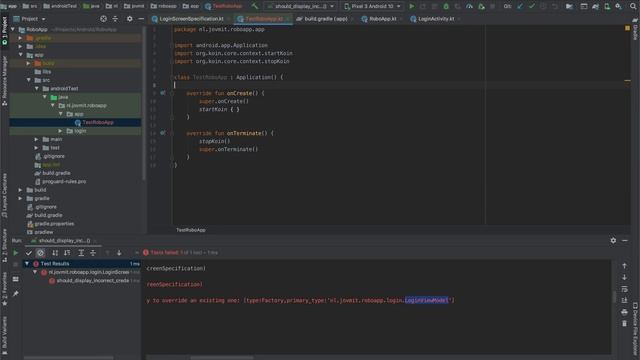Viewport: 640px width, 360px height.
Task: Click the highlighted LoginViewModel text in console
Action: (x=426, y=300)
